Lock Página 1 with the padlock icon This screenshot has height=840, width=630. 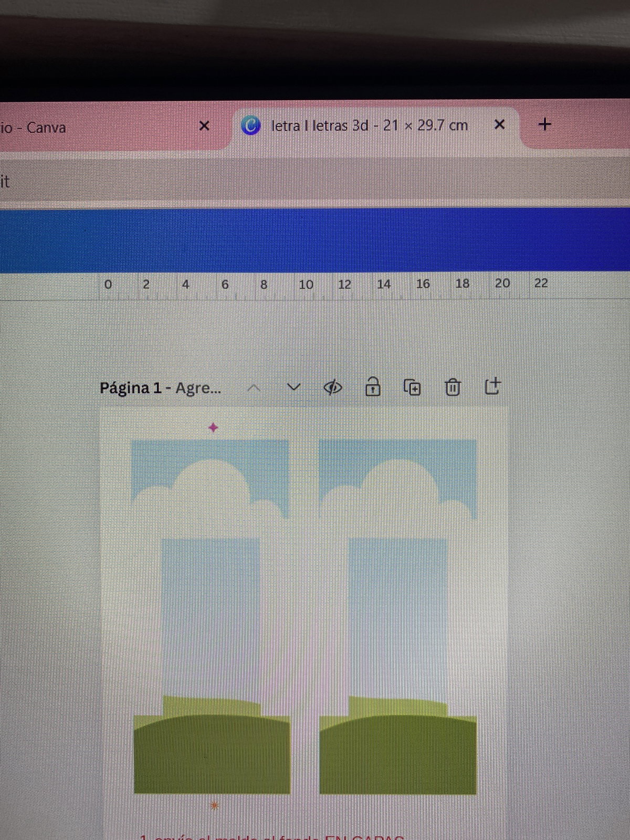(372, 387)
